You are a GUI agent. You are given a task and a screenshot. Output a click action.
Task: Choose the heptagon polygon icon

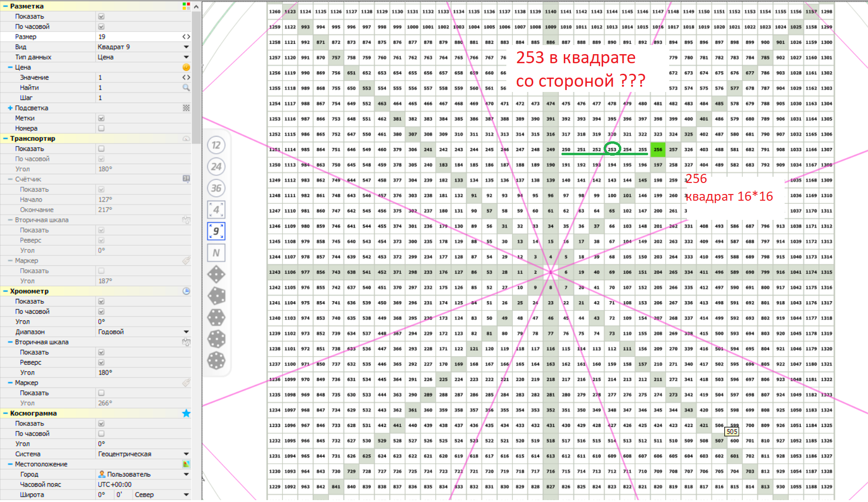[x=216, y=339]
